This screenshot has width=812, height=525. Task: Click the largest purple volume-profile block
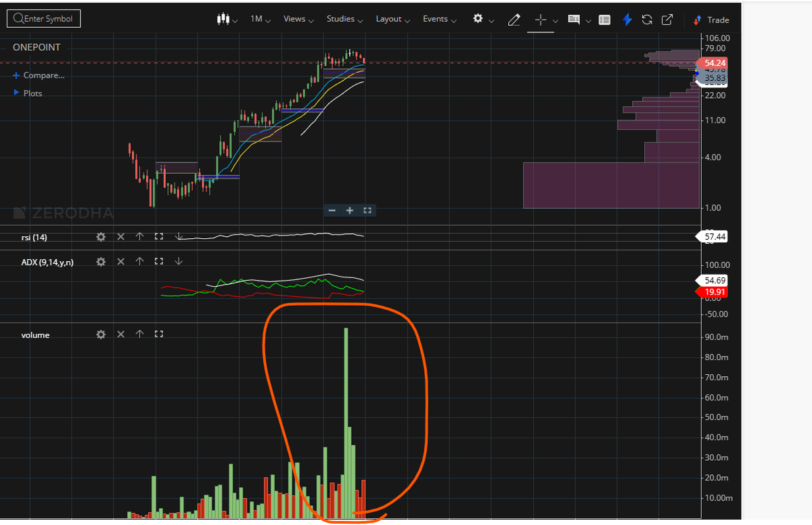pos(610,185)
